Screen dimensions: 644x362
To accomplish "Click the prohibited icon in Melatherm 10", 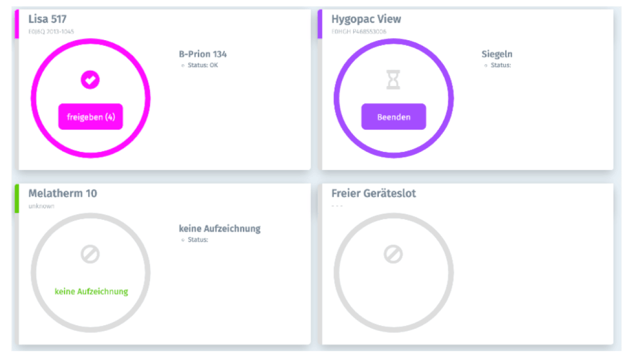I will 90,254.
